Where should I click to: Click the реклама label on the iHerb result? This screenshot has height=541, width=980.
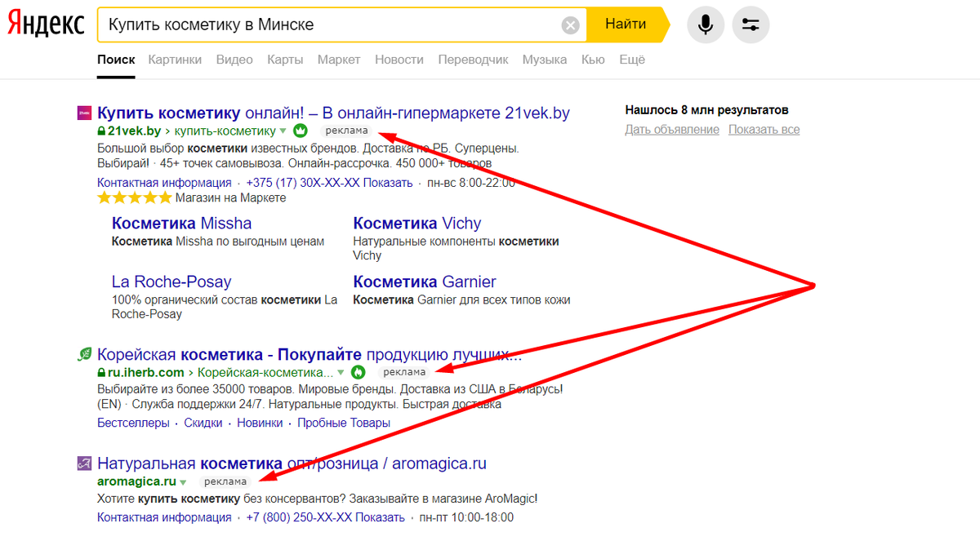tap(404, 372)
